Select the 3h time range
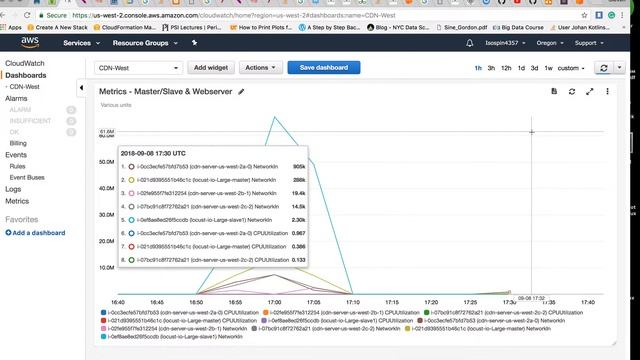 pos(491,68)
